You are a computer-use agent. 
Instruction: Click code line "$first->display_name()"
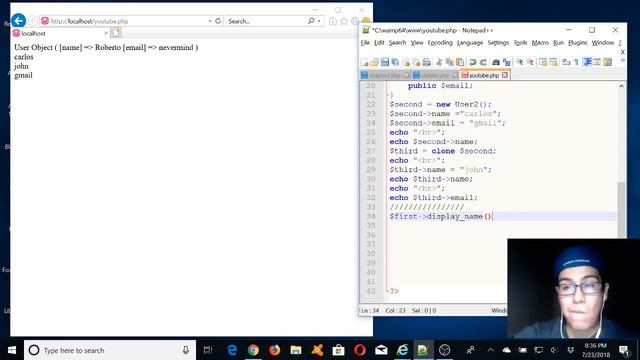pyautogui.click(x=441, y=216)
